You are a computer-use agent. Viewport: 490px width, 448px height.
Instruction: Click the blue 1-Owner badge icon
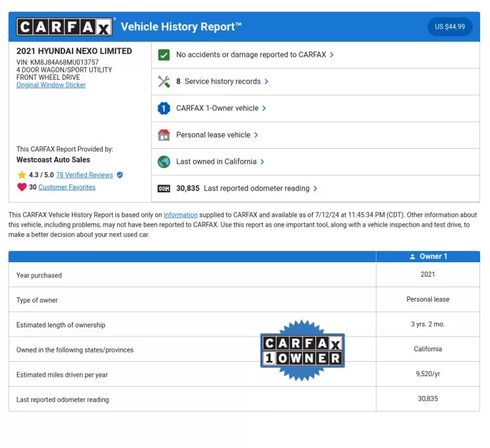[164, 108]
